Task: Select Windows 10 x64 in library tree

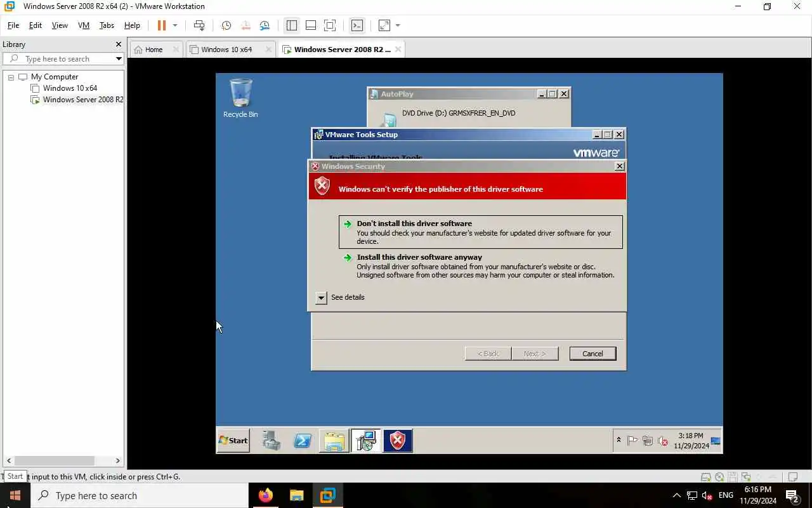Action: (70, 88)
